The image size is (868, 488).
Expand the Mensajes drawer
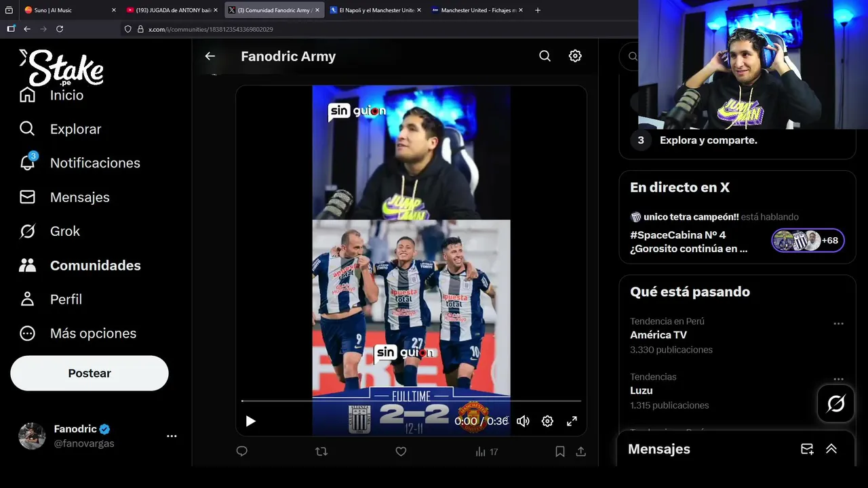(831, 449)
